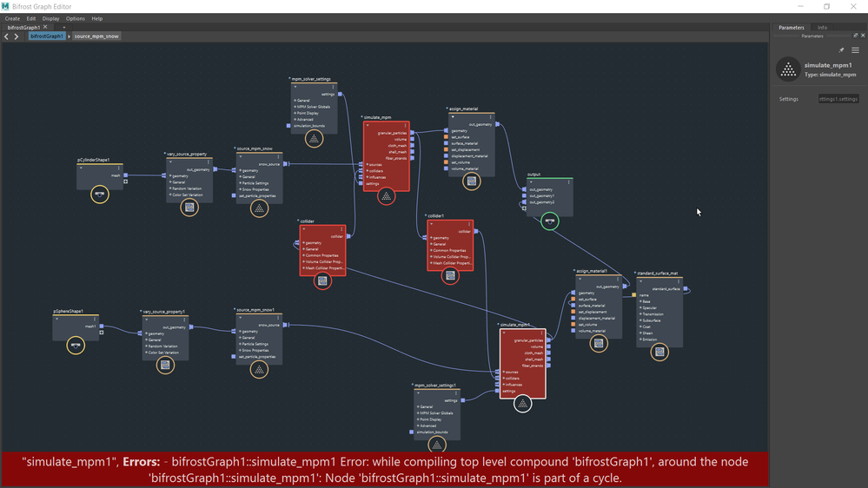Pin the Parameters panel
Viewport: 868px width, 488px height.
[841, 49]
